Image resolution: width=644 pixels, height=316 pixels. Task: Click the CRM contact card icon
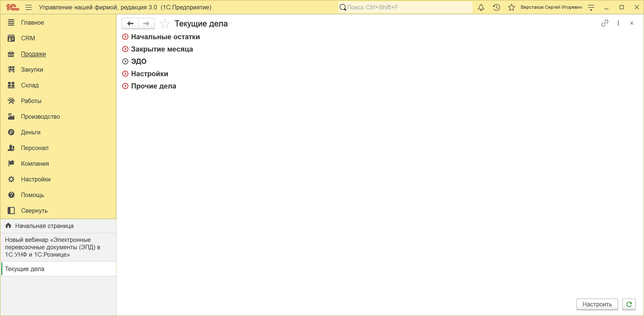pos(11,38)
